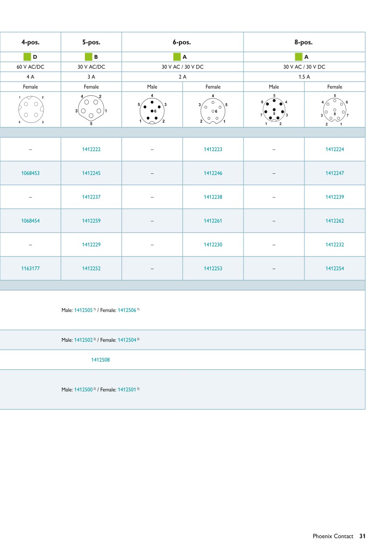Open article number 1163177
The width and height of the screenshot is (392, 554).
point(30,269)
